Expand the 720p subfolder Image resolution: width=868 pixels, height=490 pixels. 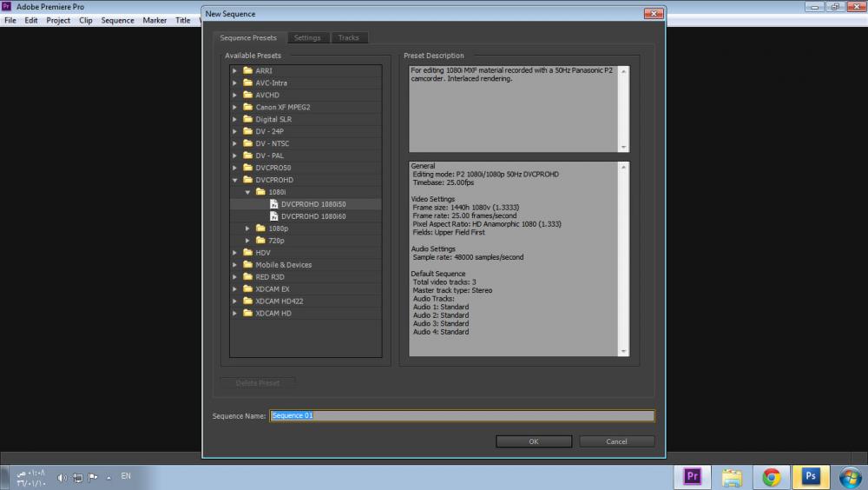tap(247, 241)
